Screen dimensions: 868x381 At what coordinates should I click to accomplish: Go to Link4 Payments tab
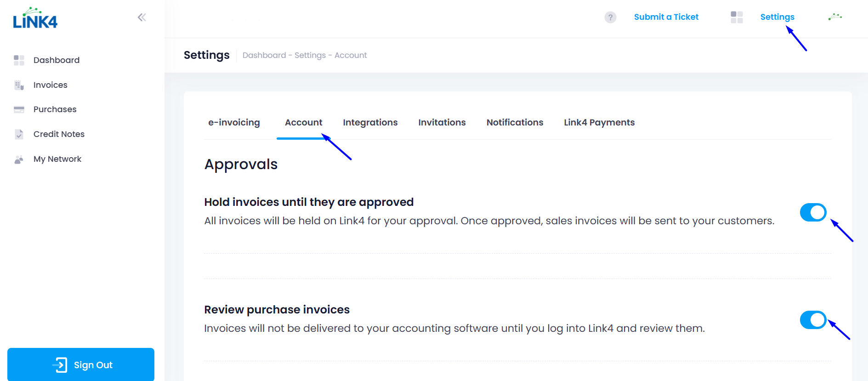[599, 122]
